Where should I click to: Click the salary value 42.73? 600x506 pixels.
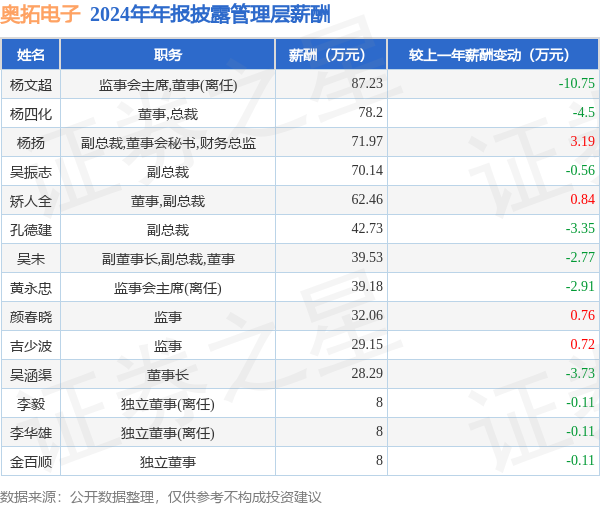(367, 228)
